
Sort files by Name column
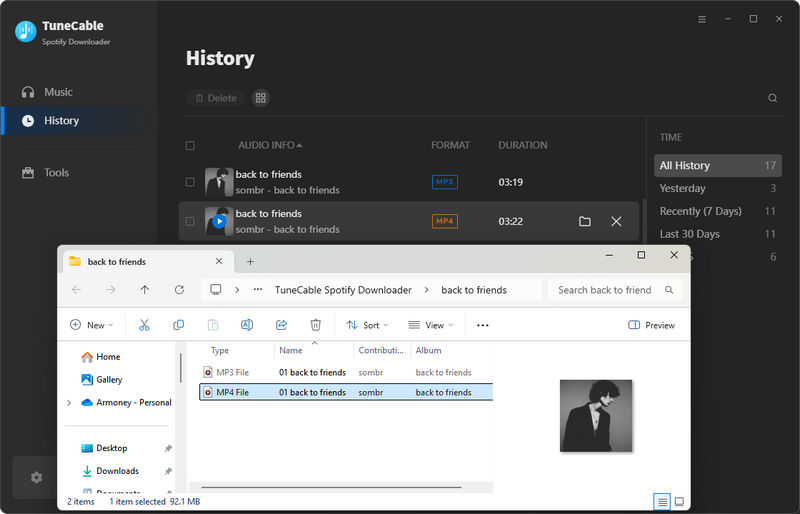coord(291,351)
